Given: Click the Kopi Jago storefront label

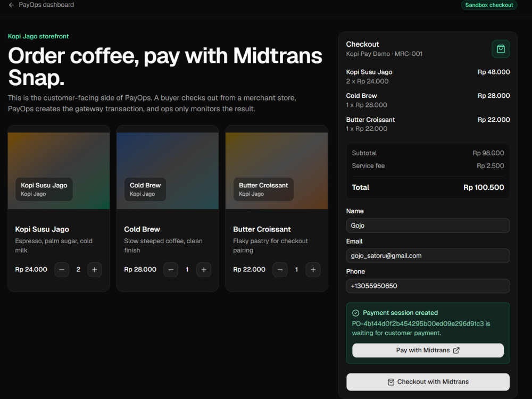Looking at the screenshot, I should tap(38, 36).
